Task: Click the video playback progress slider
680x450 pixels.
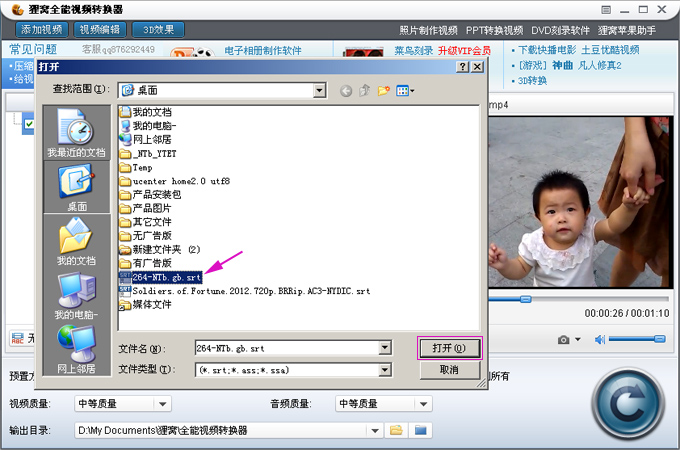Action: click(x=579, y=299)
